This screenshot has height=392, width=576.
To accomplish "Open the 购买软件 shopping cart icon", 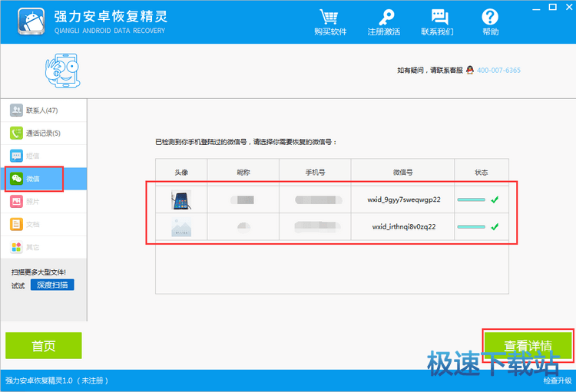I will pos(329,17).
